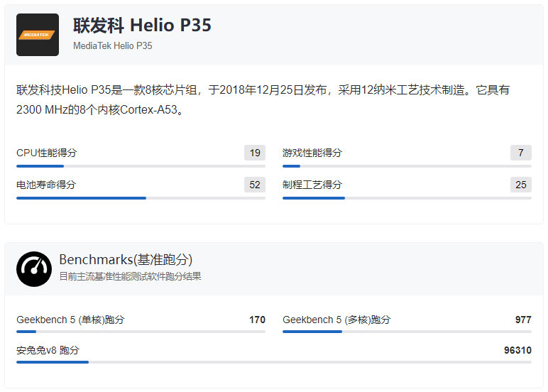Click the MediaTek Helio P35 subtitle

pyautogui.click(x=113, y=45)
